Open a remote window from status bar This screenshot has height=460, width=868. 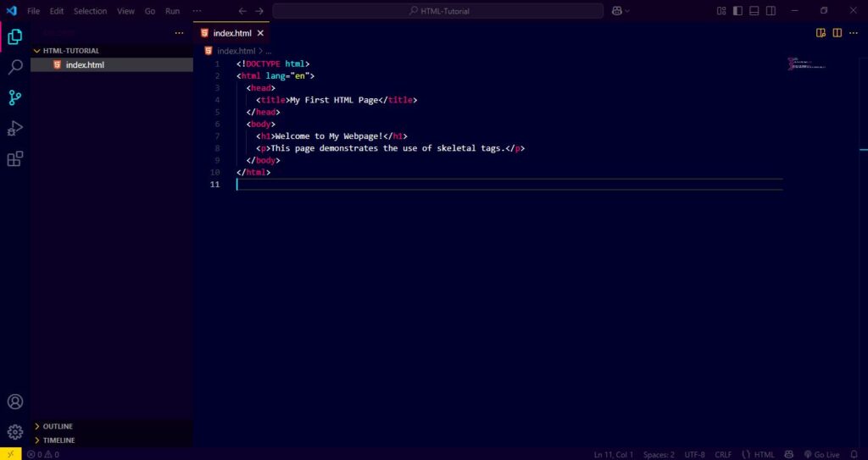pyautogui.click(x=10, y=454)
